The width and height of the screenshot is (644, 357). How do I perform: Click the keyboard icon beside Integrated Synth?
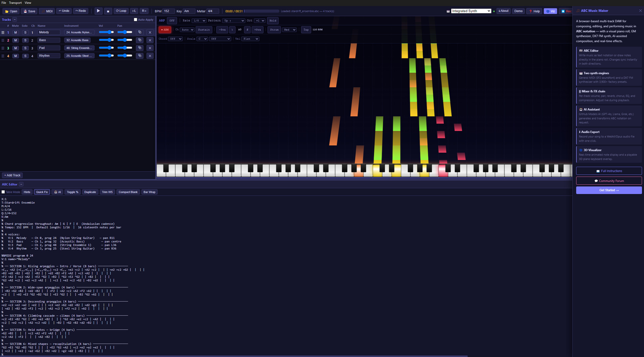pyautogui.click(x=448, y=11)
